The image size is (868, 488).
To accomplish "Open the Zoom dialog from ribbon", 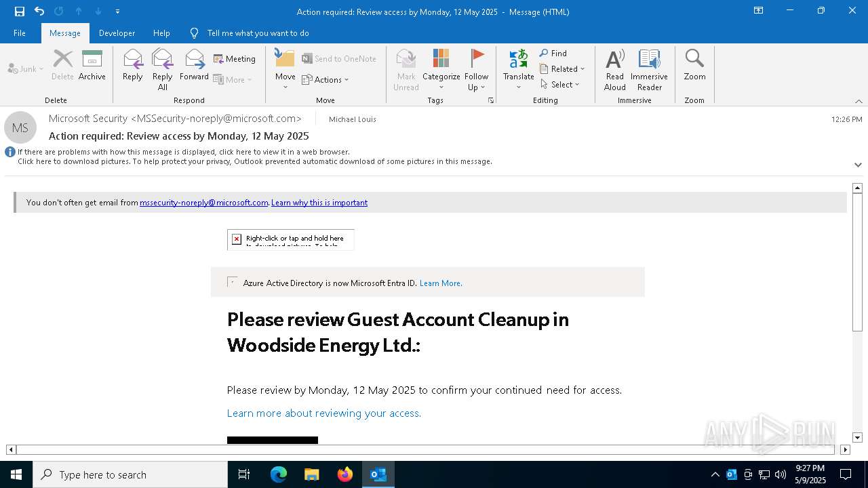I will (694, 66).
